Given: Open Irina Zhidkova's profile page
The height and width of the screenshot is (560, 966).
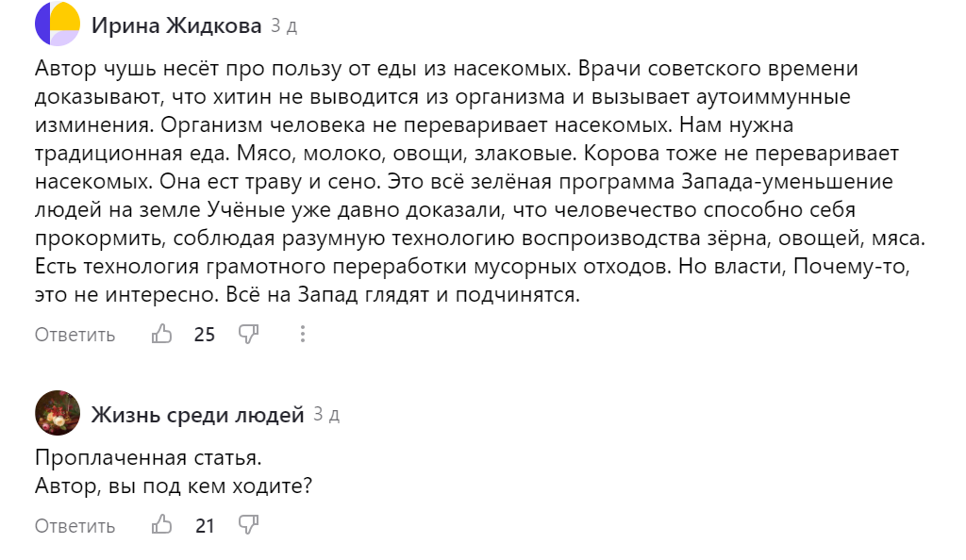Looking at the screenshot, I should [x=176, y=25].
